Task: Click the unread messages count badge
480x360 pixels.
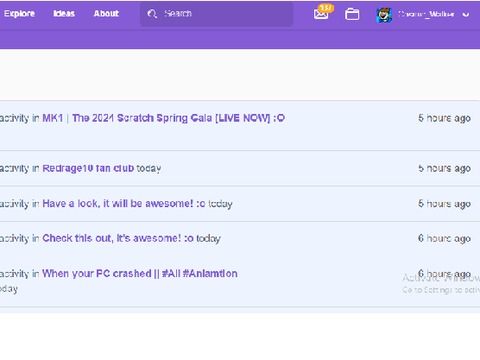Action: coord(326,8)
